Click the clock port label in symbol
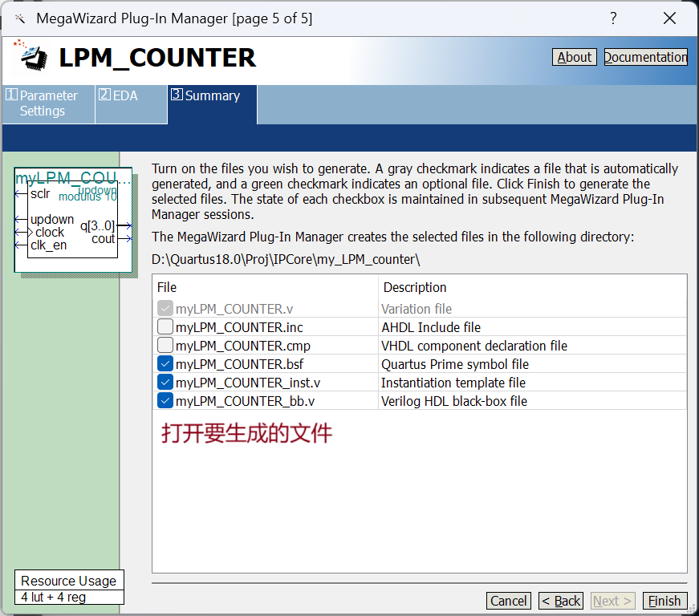The width and height of the screenshot is (699, 616). pos(50,232)
